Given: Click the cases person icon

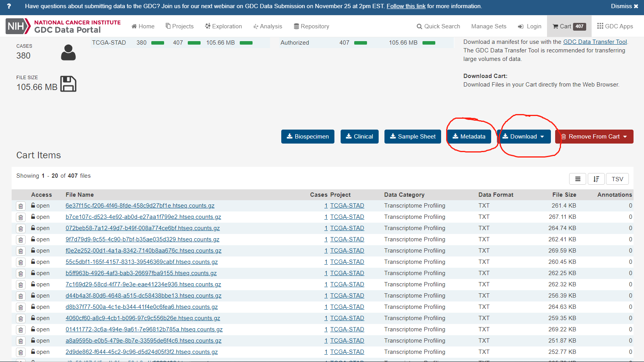Looking at the screenshot, I should point(68,52).
